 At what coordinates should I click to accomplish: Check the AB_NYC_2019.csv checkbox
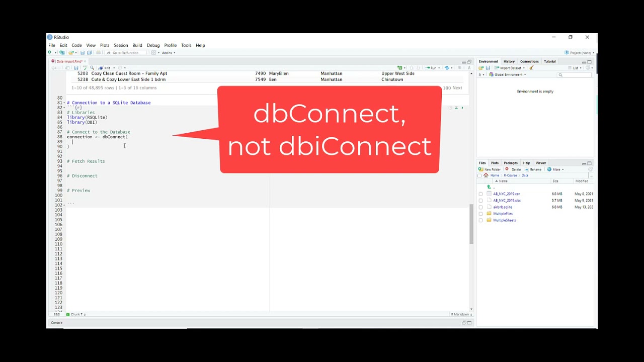[x=480, y=194]
